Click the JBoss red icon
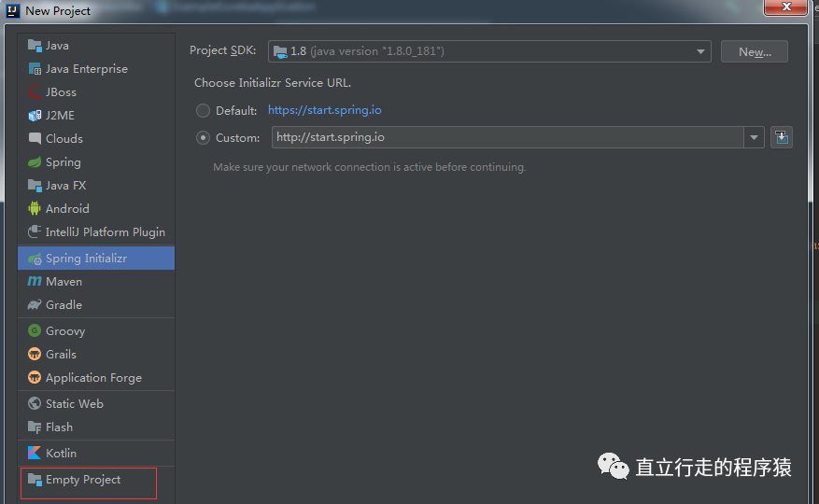The height and width of the screenshot is (504, 819). click(35, 91)
